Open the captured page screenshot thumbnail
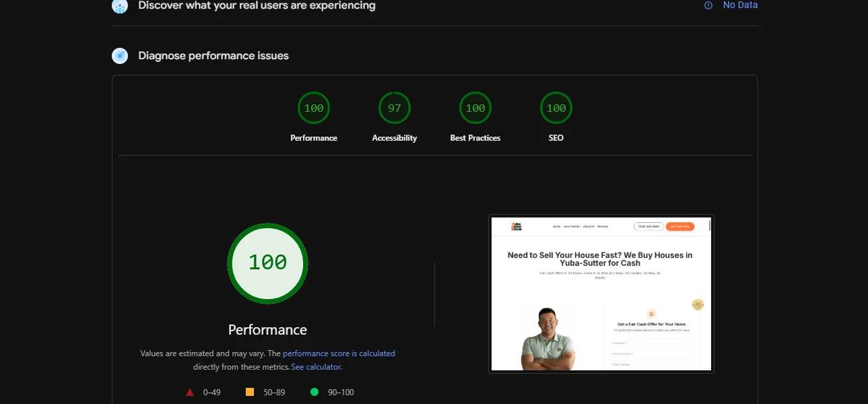This screenshot has height=404, width=868. 601,294
